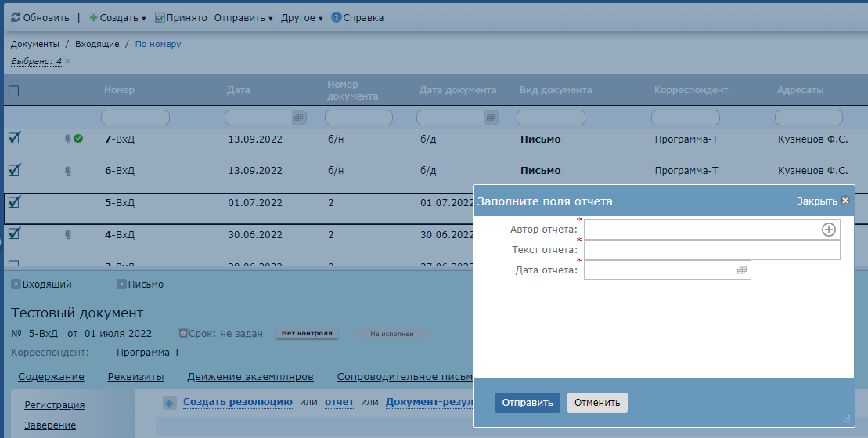Click the paperclip icon in row 6-ВхД
This screenshot has width=868, height=438.
(x=68, y=171)
